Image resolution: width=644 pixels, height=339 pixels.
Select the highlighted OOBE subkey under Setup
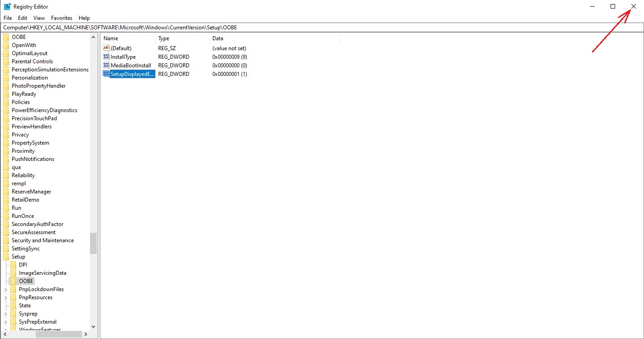pos(26,281)
